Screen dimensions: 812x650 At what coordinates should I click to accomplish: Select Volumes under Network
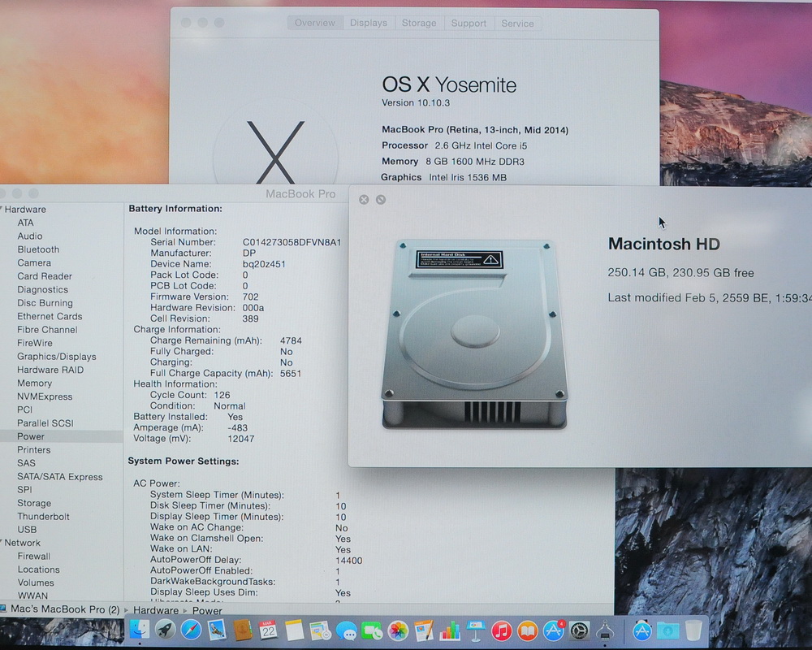pos(36,583)
